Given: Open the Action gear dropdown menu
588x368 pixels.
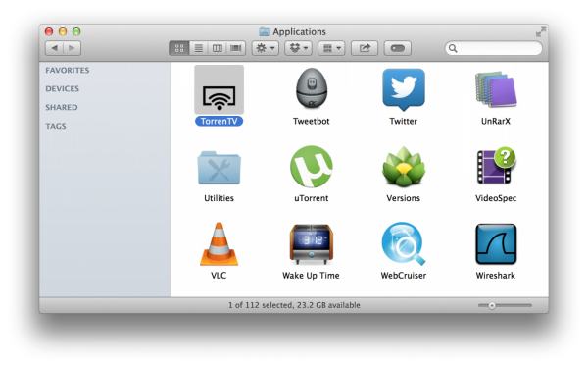Looking at the screenshot, I should click(266, 48).
